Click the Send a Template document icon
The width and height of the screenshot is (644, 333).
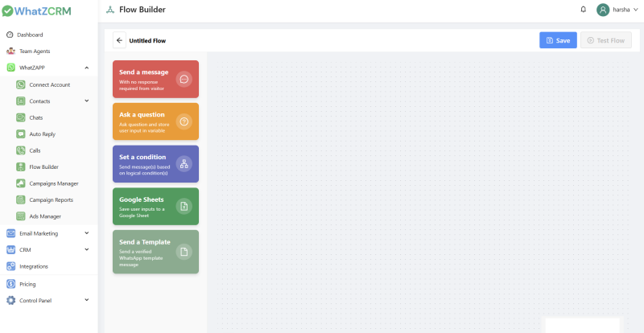(184, 252)
